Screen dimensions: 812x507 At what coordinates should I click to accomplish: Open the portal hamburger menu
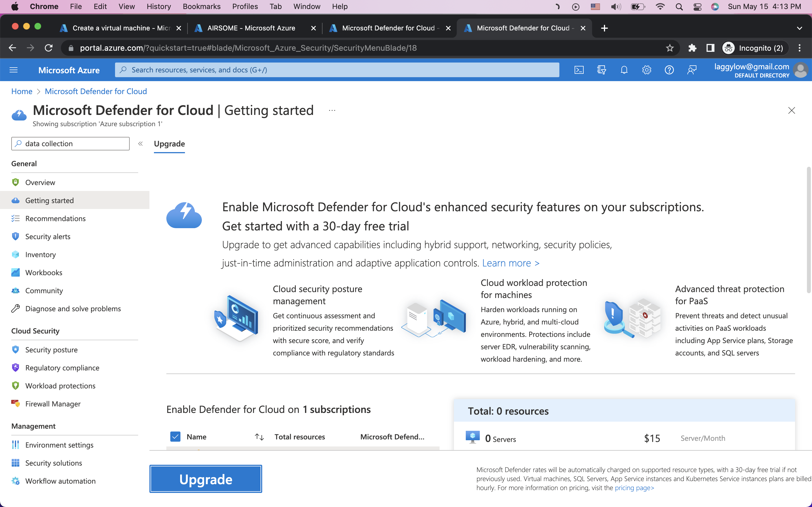14,70
